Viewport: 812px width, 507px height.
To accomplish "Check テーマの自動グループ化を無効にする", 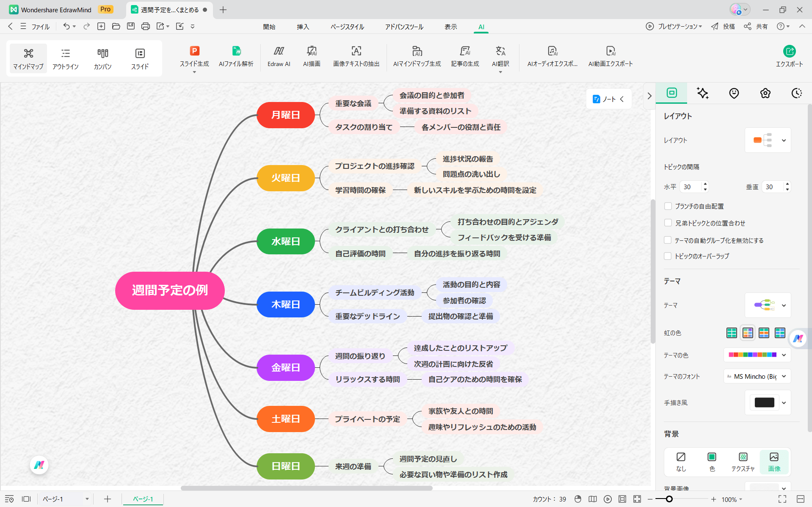I will click(668, 240).
